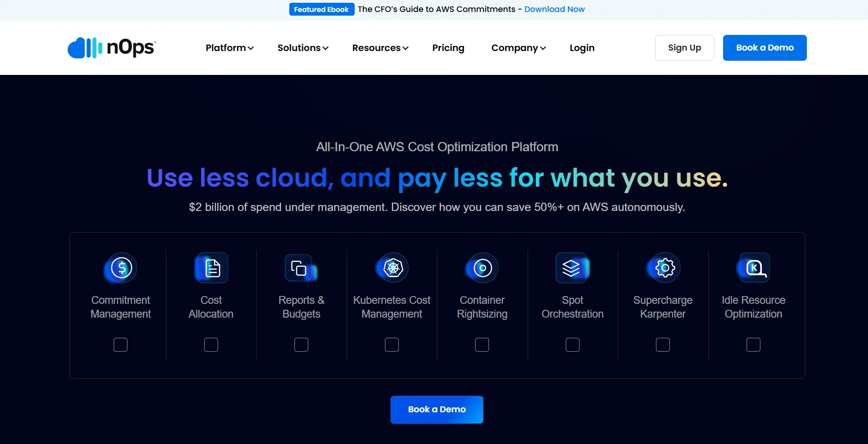This screenshot has width=868, height=444.
Task: Click the Download Now link
Action: click(x=554, y=9)
